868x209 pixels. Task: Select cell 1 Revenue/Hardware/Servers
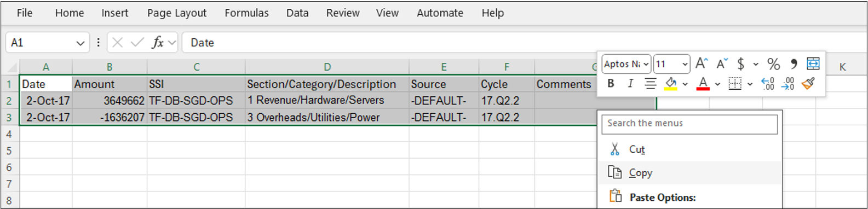[327, 101]
